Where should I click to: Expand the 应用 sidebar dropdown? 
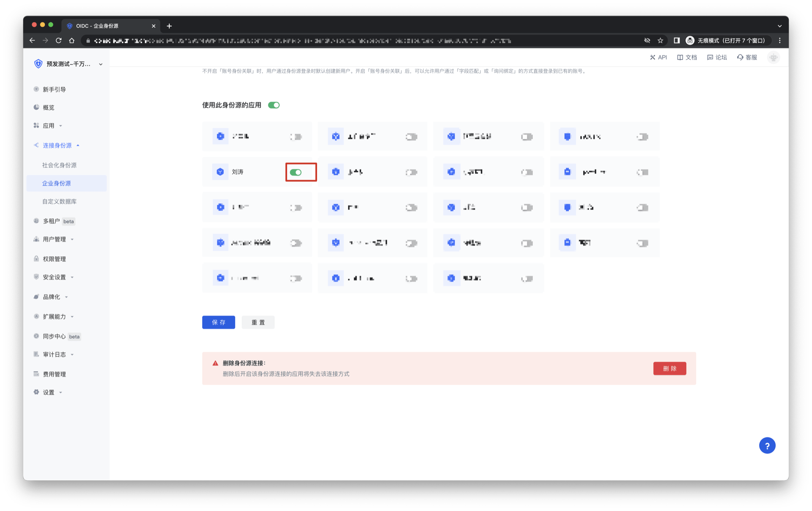[x=60, y=125]
